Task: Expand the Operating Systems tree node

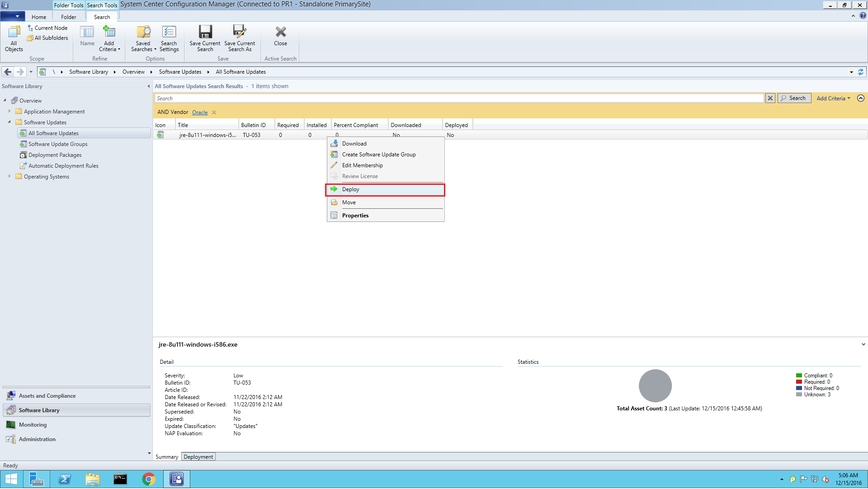Action: click(x=8, y=176)
